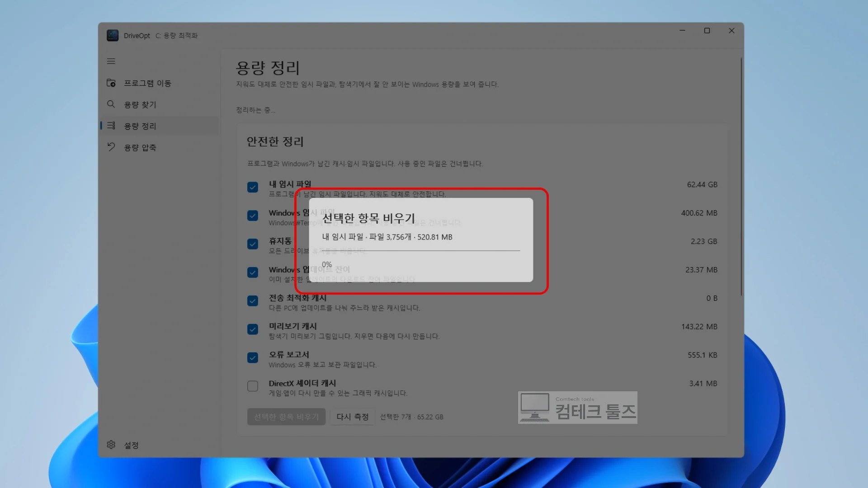Click the 안전한 정리 section heading
Viewport: 868px width, 488px height.
tap(275, 142)
